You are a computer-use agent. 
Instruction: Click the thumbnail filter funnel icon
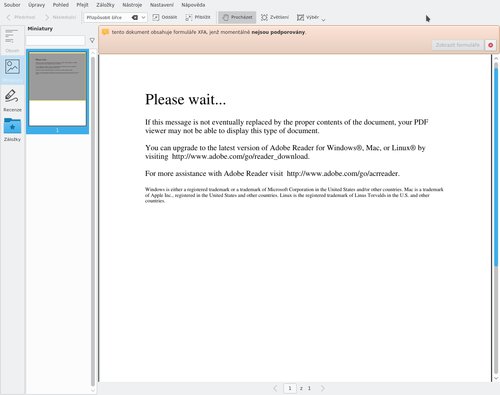pyautogui.click(x=92, y=40)
